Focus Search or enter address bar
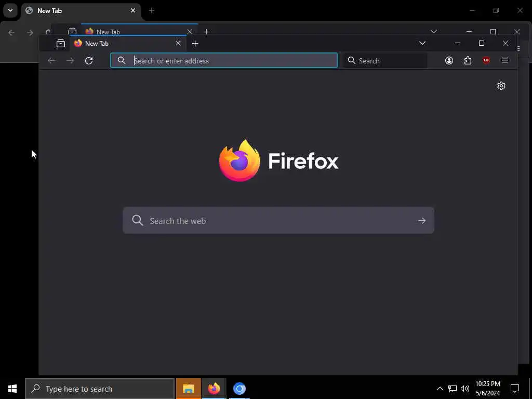The height and width of the screenshot is (399, 532). [x=224, y=60]
